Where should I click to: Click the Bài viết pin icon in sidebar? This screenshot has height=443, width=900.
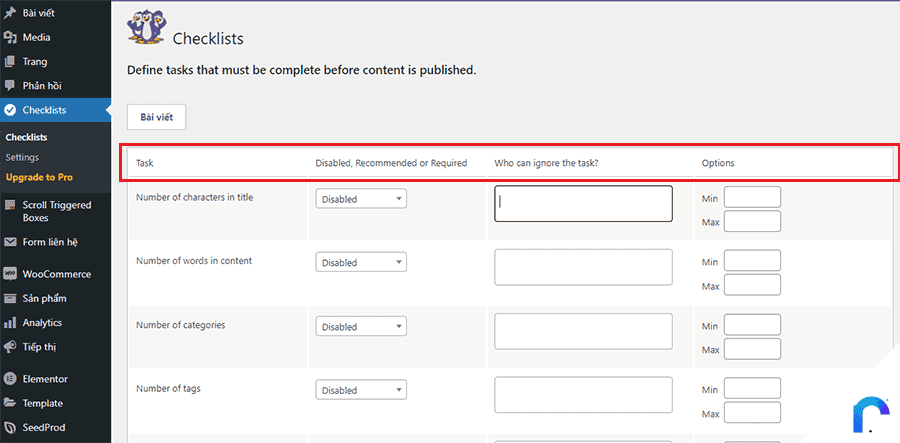(10, 13)
